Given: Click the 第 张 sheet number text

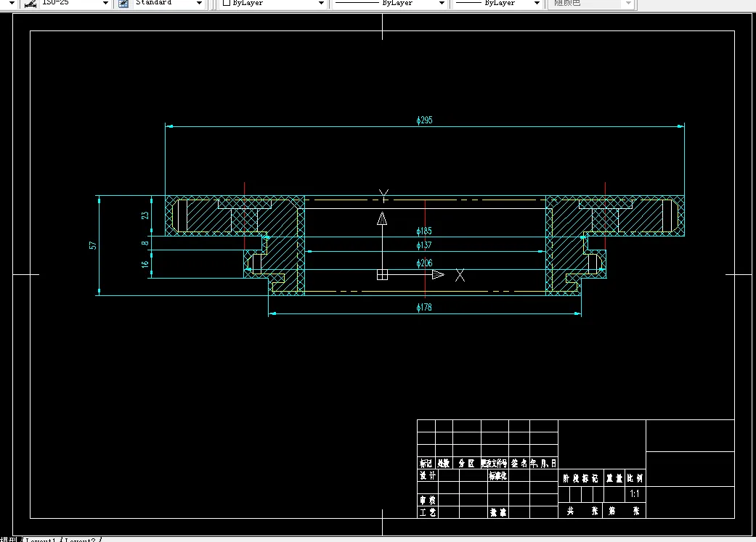Looking at the screenshot, I should click(x=624, y=511).
